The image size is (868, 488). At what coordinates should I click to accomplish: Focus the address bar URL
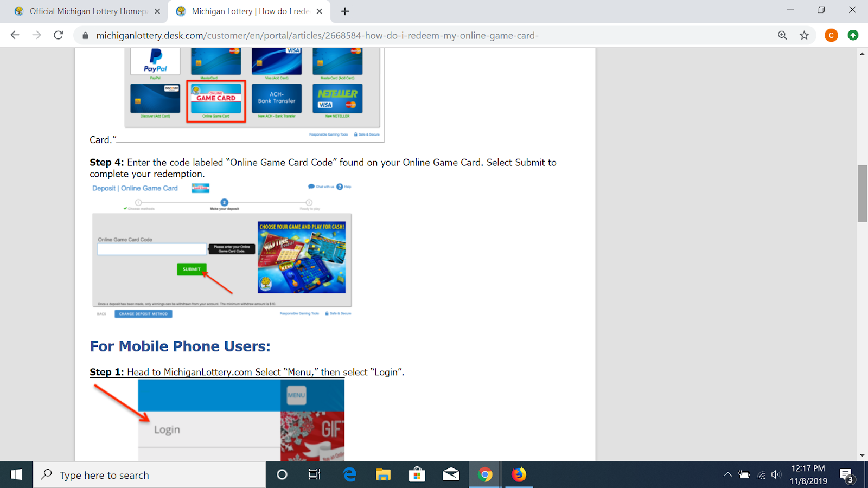tap(317, 36)
